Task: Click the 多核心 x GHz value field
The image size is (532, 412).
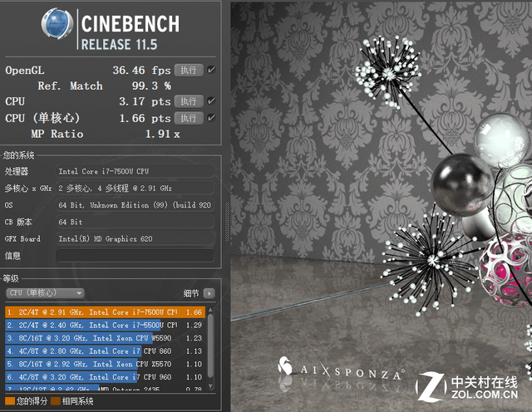Action: [x=135, y=189]
